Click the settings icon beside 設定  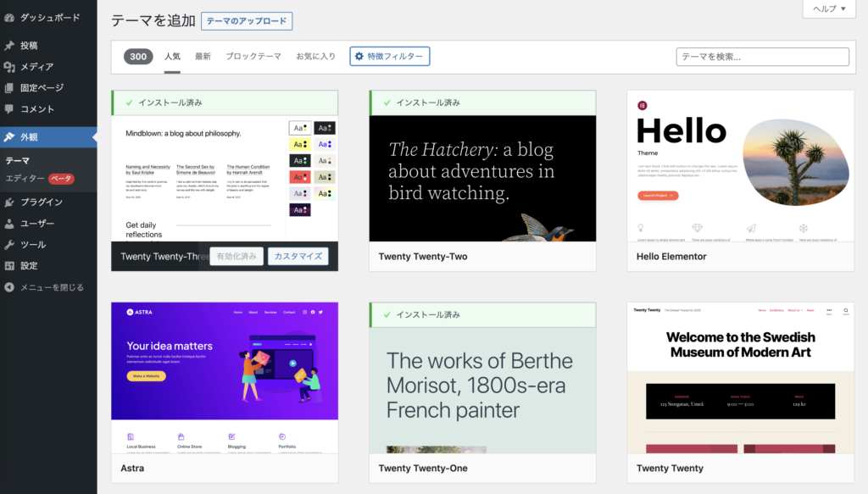pos(8,265)
